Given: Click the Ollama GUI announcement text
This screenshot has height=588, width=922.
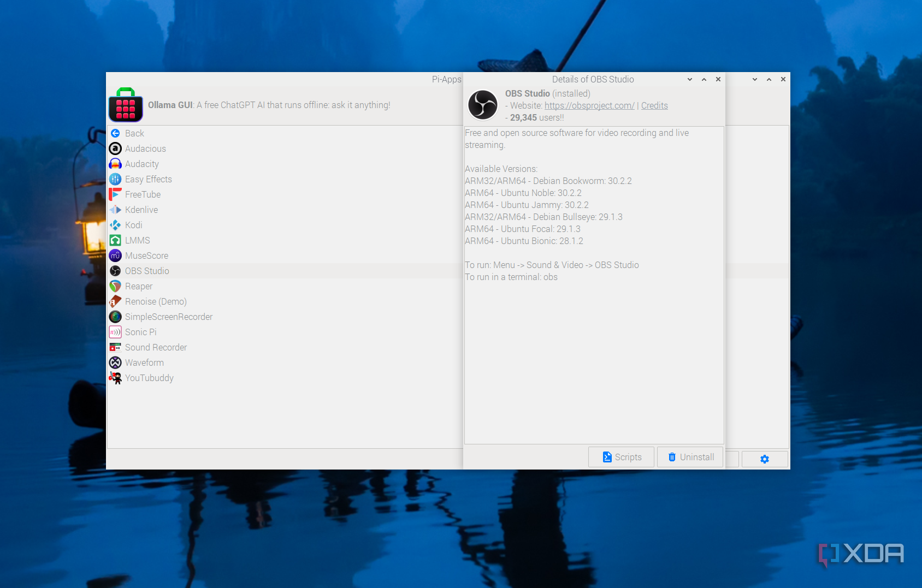Looking at the screenshot, I should point(269,105).
